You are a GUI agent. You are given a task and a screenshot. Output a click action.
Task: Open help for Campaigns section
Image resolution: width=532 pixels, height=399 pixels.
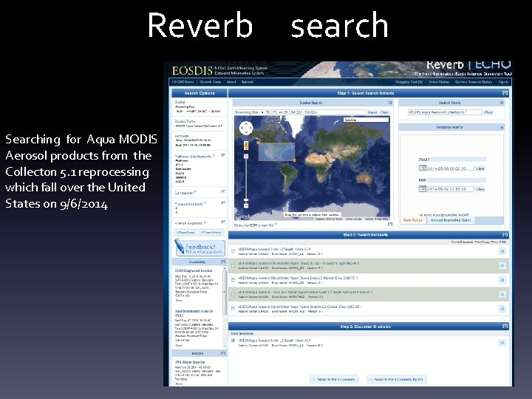tap(223, 191)
